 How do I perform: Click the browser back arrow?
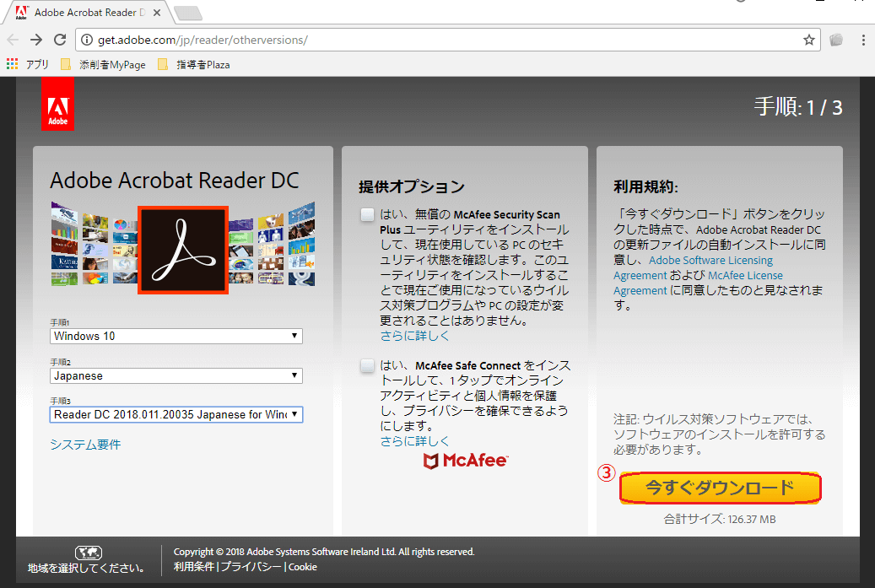pos(13,40)
